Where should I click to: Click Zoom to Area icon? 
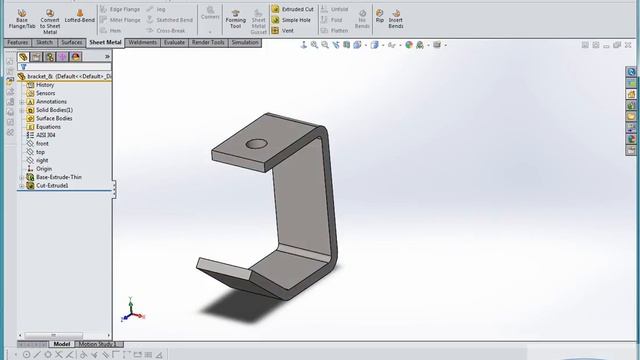pyautogui.click(x=325, y=45)
